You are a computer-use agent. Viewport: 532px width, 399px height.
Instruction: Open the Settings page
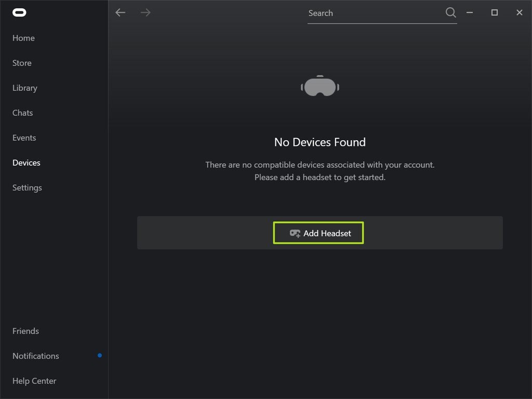click(x=27, y=188)
